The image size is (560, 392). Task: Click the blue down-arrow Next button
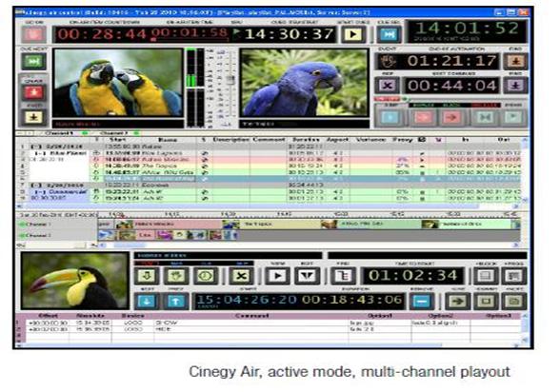[x=147, y=301]
